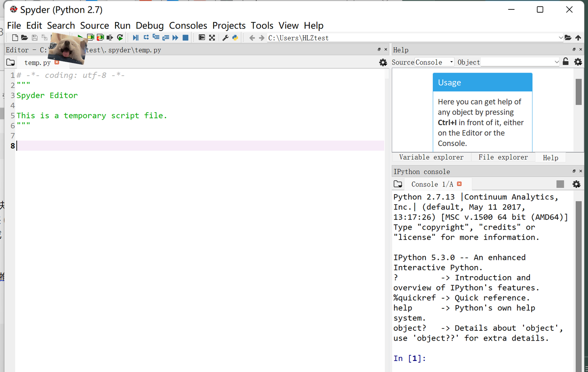Image resolution: width=588 pixels, height=372 pixels.
Task: Open the PYTHONPATH manager Python icon
Action: click(x=235, y=38)
